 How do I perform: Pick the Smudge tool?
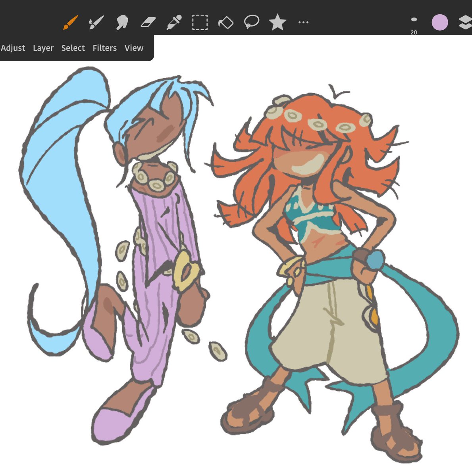click(x=122, y=23)
